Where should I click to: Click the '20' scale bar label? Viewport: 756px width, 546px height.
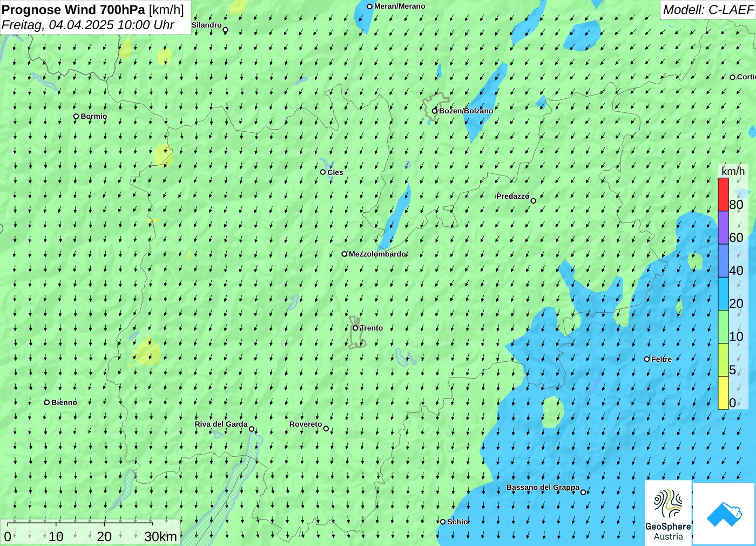(104, 536)
